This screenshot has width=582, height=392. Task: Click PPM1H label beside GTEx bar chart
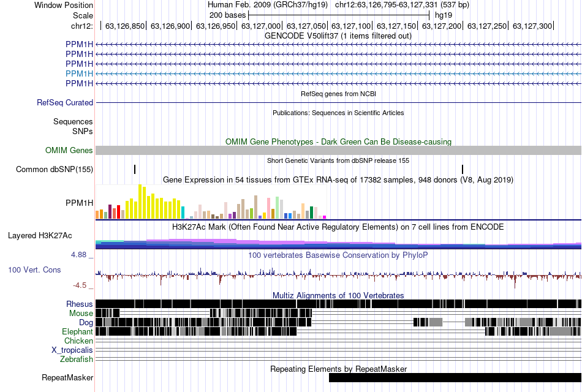point(79,203)
